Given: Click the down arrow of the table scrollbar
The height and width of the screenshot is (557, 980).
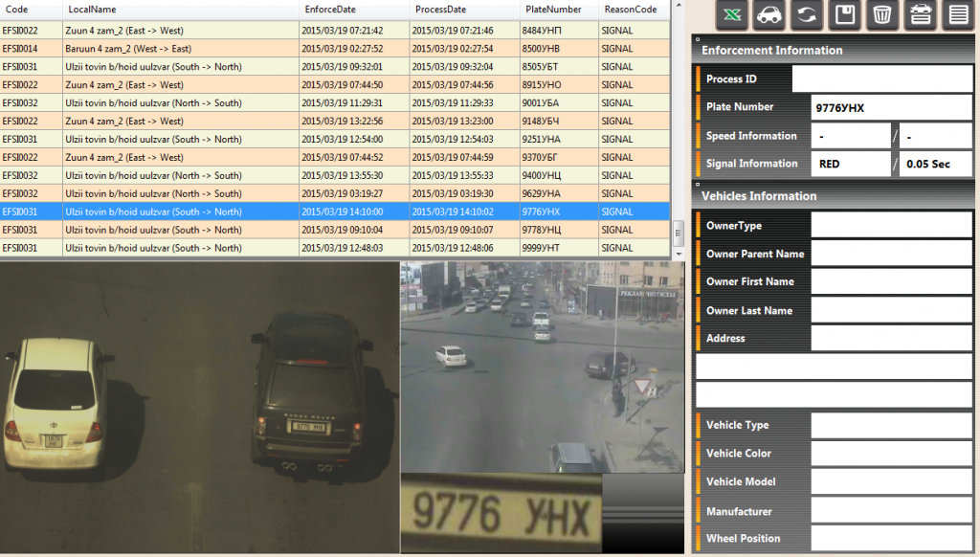Looking at the screenshot, I should 679,254.
